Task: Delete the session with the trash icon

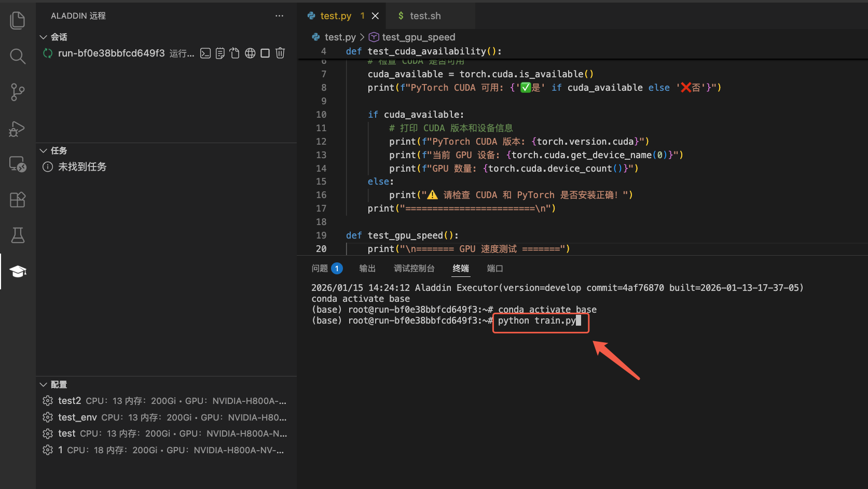Action: [280, 53]
